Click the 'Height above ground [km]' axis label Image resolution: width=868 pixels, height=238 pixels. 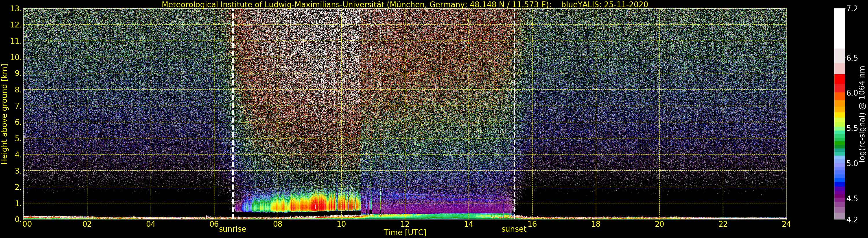4,114
